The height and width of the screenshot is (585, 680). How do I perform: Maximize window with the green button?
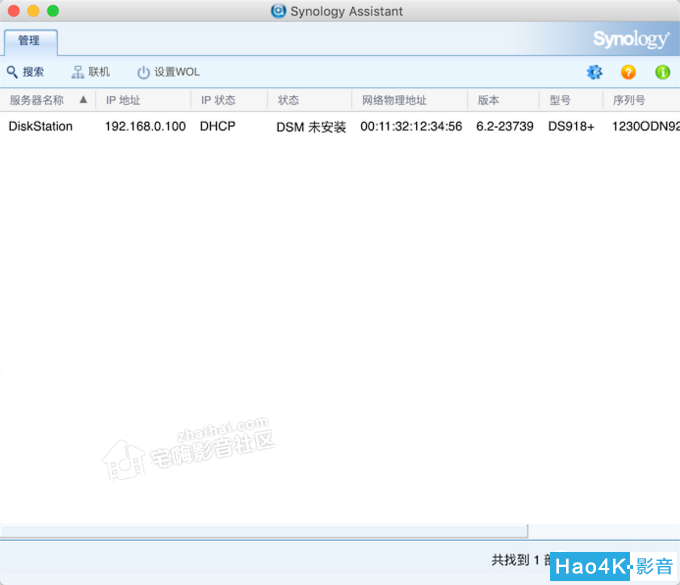click(x=53, y=11)
